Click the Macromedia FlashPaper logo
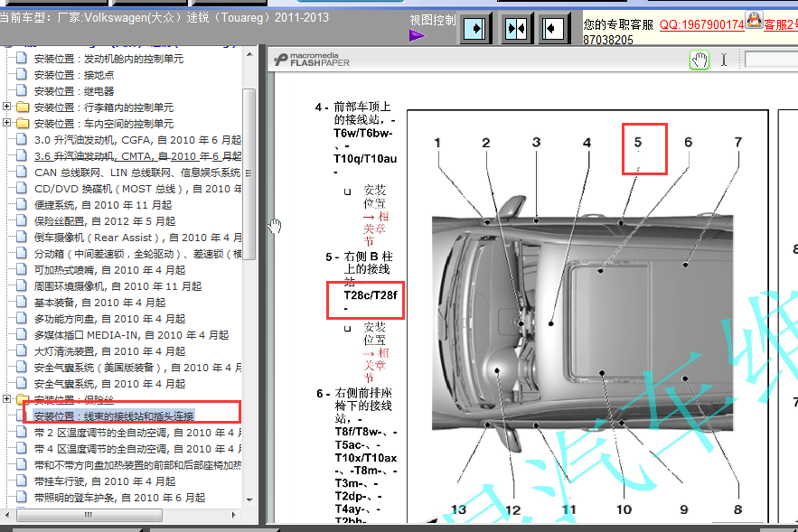Image resolution: width=798 pixels, height=532 pixels. (x=312, y=60)
